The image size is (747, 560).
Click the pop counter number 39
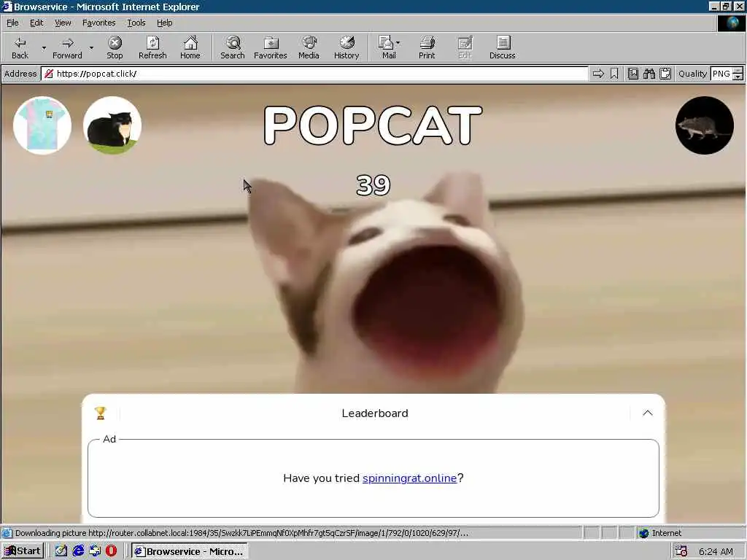pos(373,185)
